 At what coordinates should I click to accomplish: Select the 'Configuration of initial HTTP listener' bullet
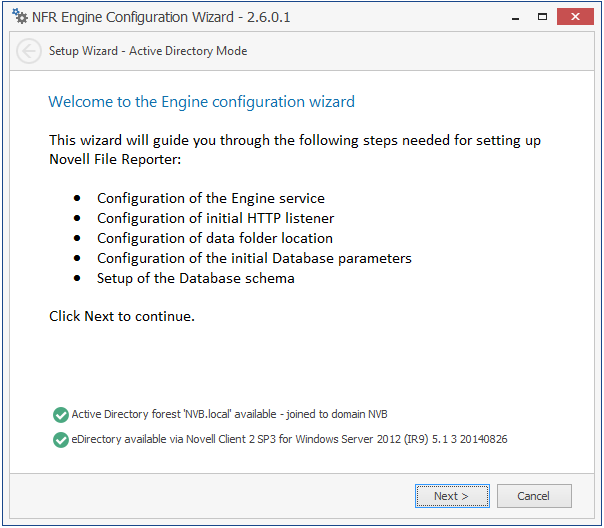(x=215, y=218)
